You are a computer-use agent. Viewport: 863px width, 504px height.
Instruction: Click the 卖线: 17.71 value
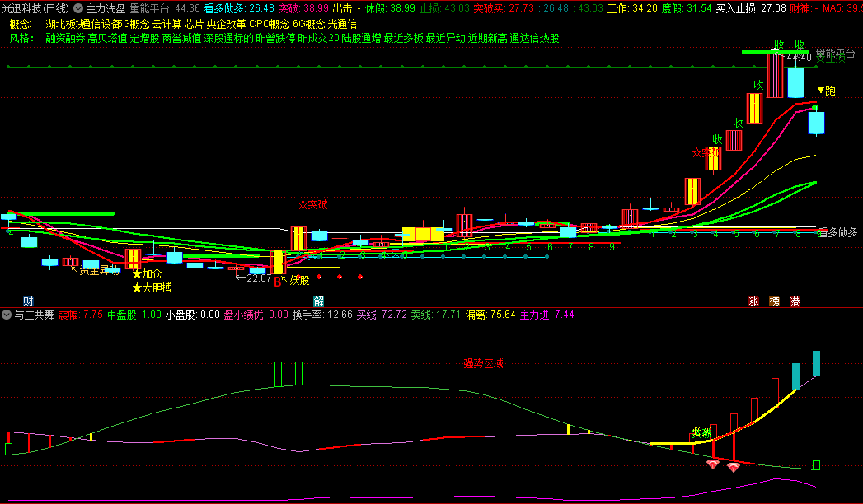[435, 315]
